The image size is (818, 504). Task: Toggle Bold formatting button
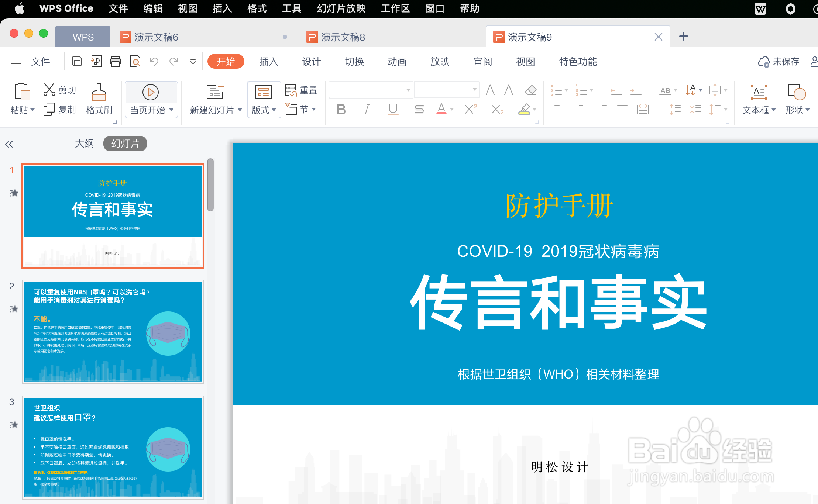[x=341, y=109]
